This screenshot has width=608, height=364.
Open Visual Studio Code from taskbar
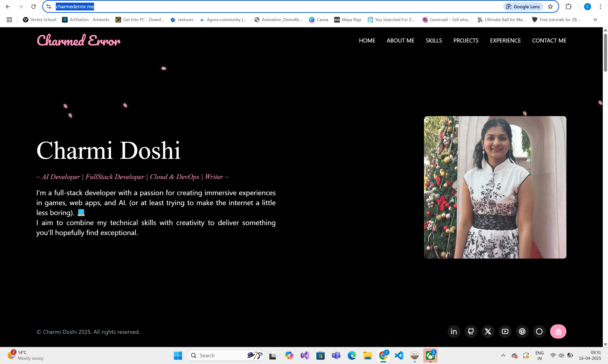coord(399,355)
